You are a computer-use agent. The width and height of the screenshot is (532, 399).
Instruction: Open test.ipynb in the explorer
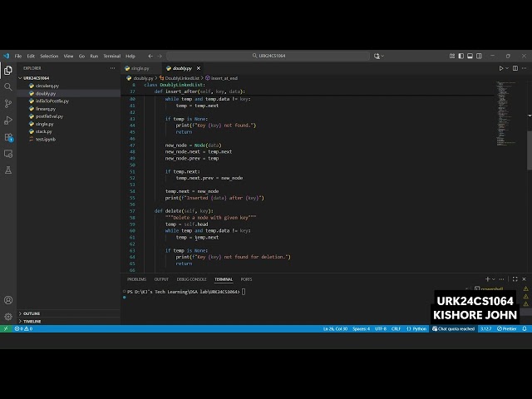tap(46, 139)
